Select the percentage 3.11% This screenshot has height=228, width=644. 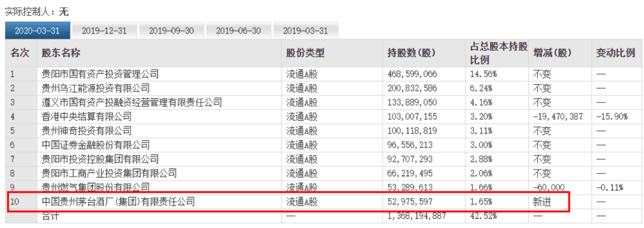point(481,131)
